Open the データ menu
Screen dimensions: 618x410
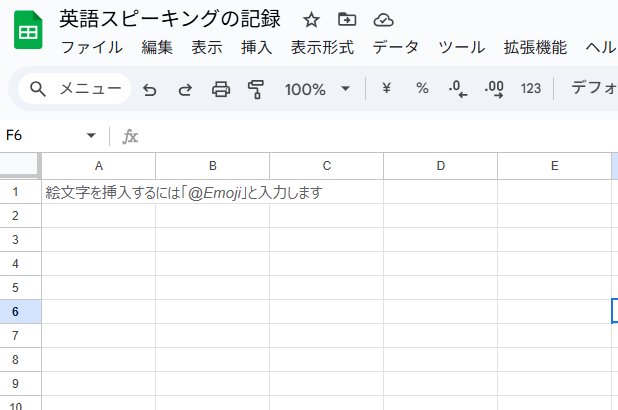pos(394,47)
